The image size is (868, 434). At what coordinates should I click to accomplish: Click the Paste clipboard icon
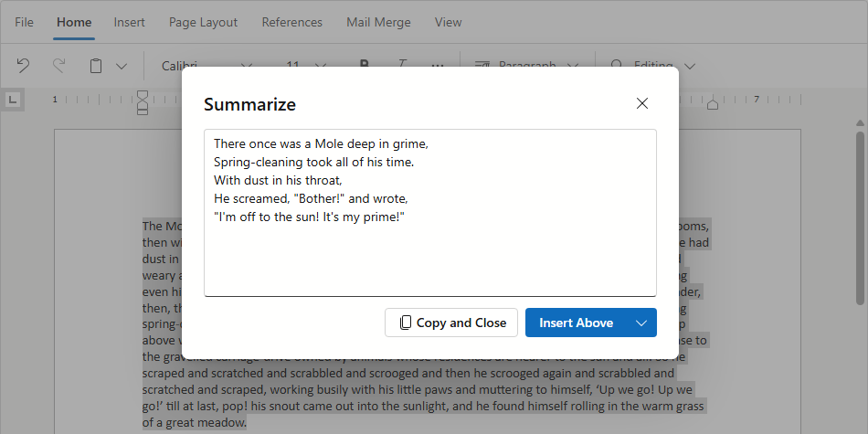96,66
